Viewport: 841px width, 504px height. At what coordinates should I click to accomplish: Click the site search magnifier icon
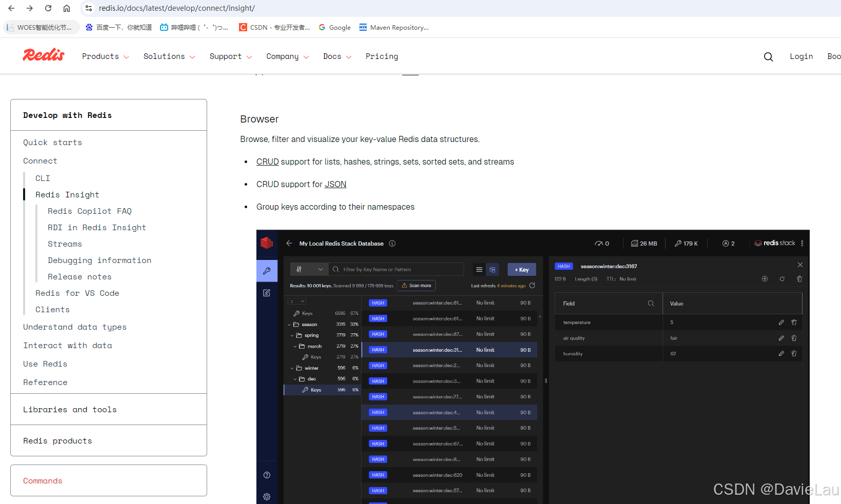tap(768, 57)
